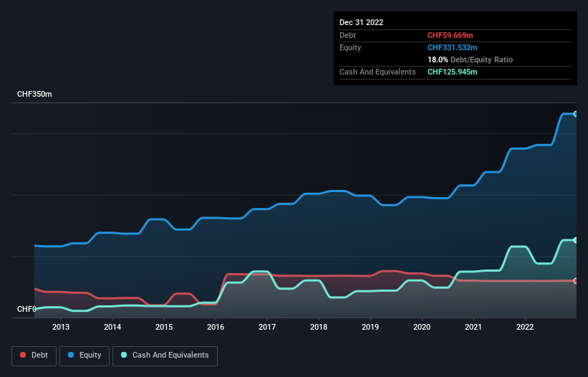Click the 2022 x-axis label
This screenshot has width=588, height=377.
(525, 327)
